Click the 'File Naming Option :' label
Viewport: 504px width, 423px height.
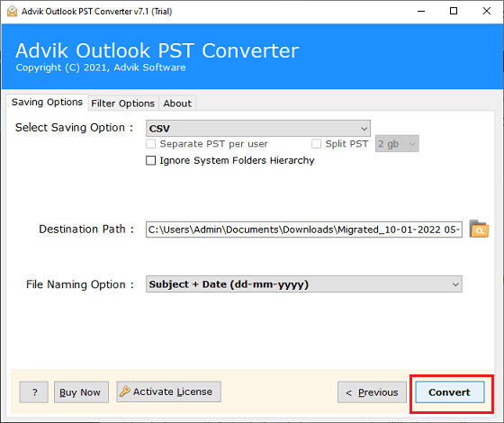click(x=80, y=284)
